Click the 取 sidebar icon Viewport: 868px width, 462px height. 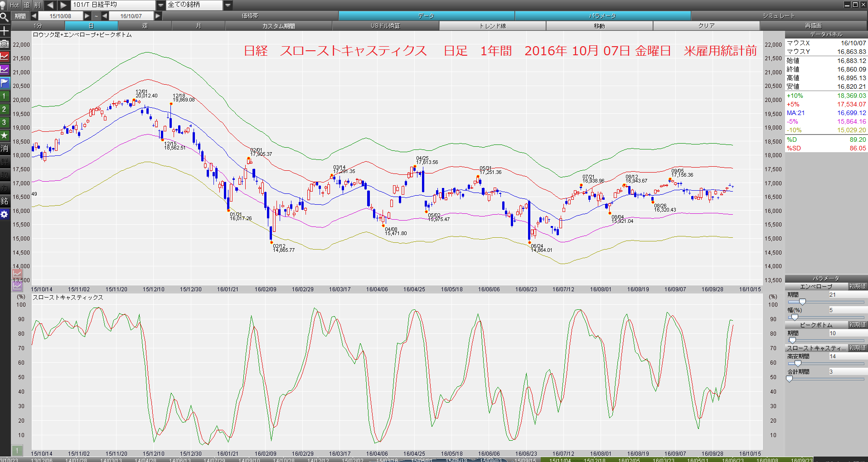pos(5,175)
